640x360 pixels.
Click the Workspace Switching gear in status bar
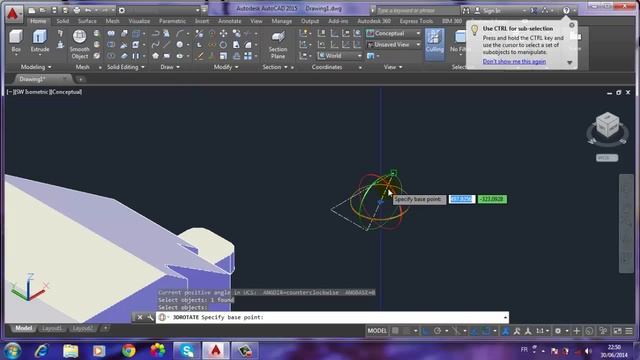click(558, 331)
